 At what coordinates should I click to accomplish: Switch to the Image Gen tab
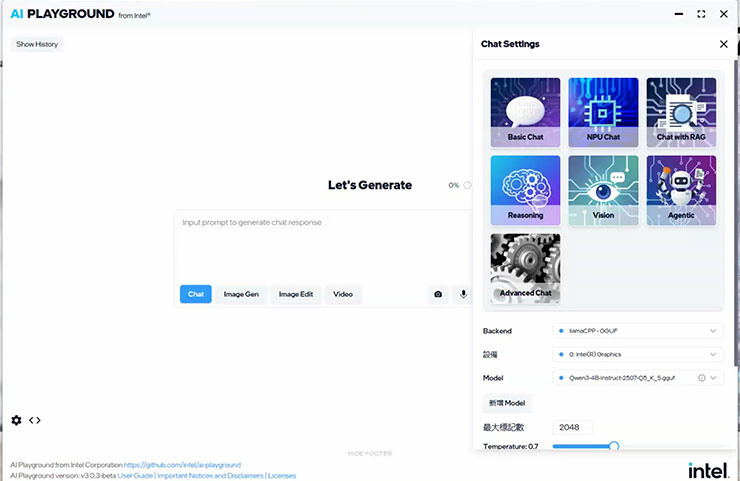[241, 294]
